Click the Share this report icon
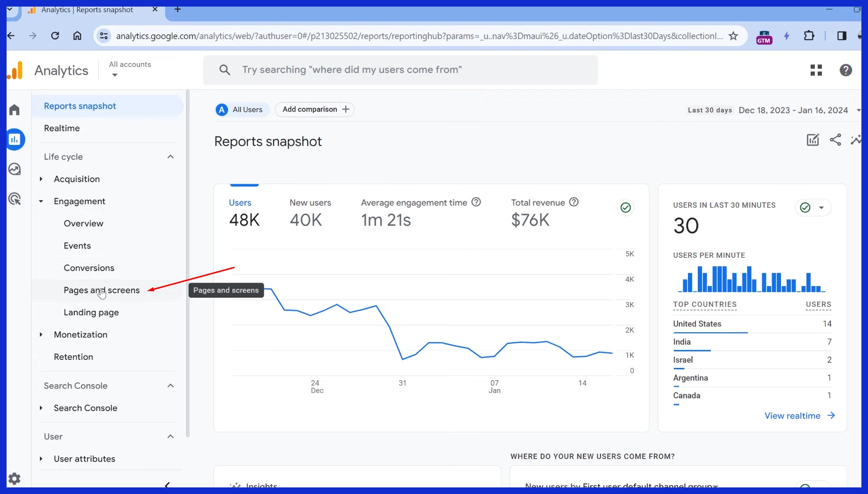The height and width of the screenshot is (494, 868). [836, 140]
